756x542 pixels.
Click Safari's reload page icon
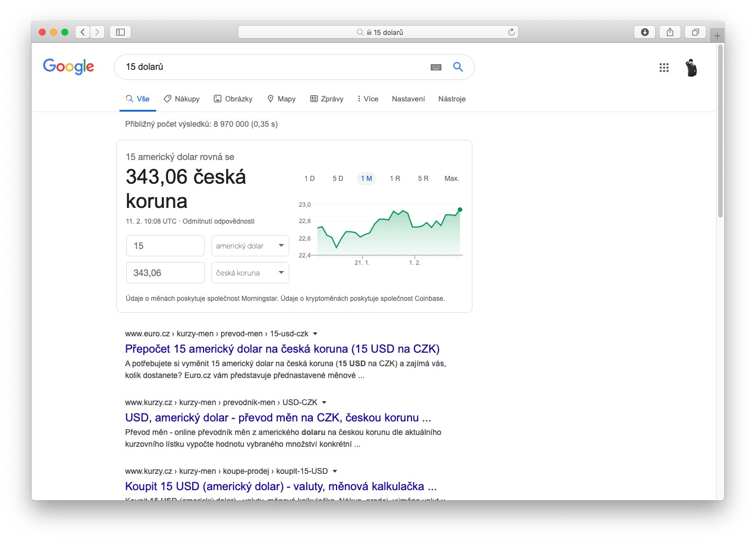click(511, 32)
